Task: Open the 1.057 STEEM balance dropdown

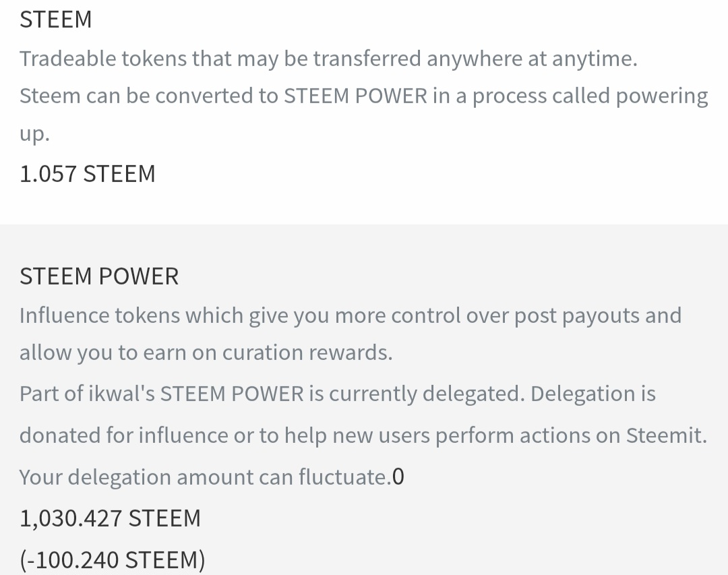Action: (x=87, y=174)
